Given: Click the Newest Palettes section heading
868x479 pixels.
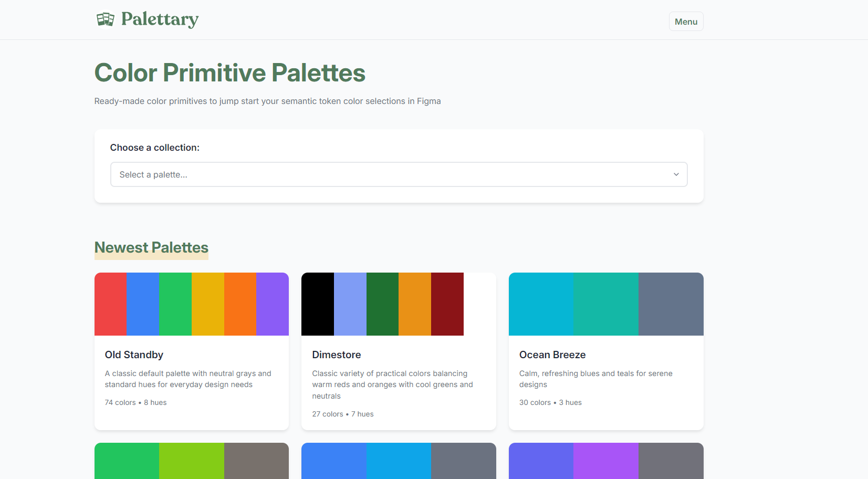Looking at the screenshot, I should click(151, 247).
